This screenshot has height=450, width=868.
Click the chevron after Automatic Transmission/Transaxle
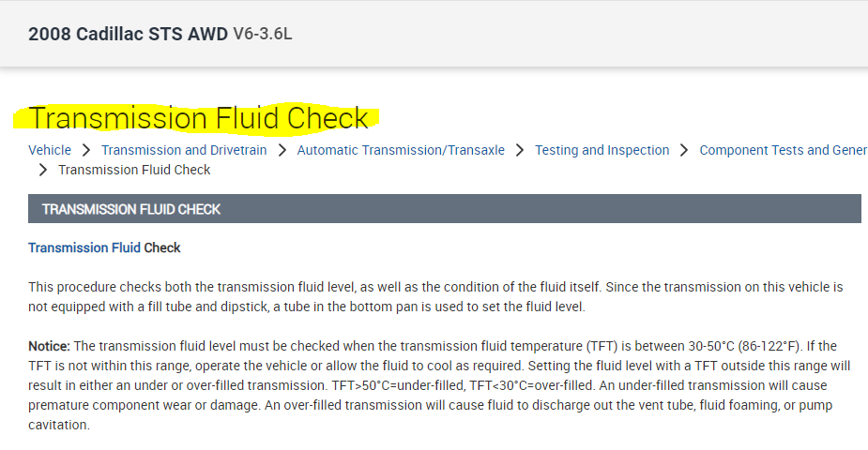pos(520,150)
